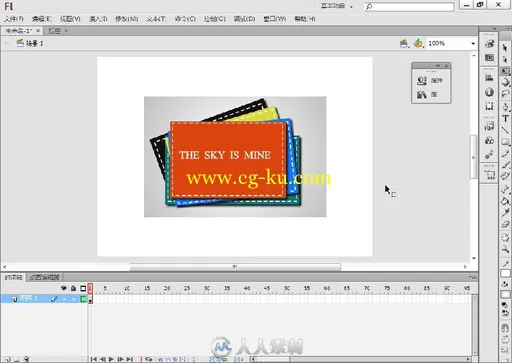Viewport: 512px width, 363px height.
Task: Select the Rectangle tool
Action: click(x=505, y=142)
